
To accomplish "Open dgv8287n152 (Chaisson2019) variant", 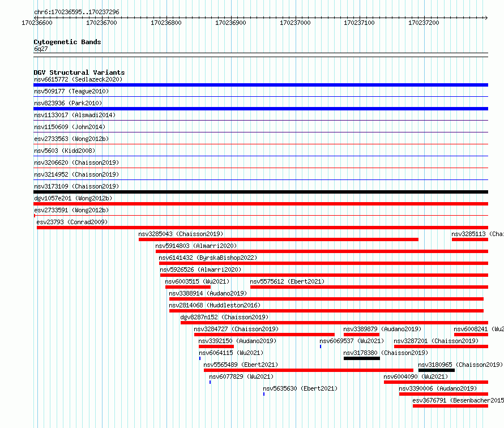I will tap(224, 317).
